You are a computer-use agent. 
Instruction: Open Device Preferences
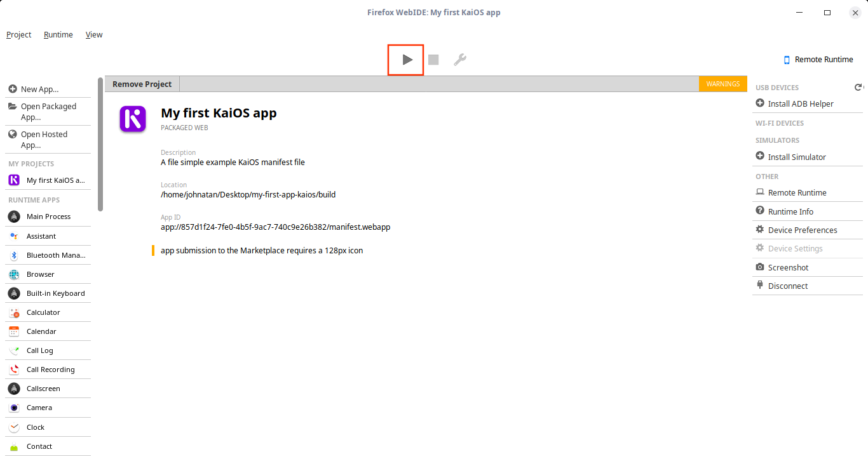(x=808, y=230)
